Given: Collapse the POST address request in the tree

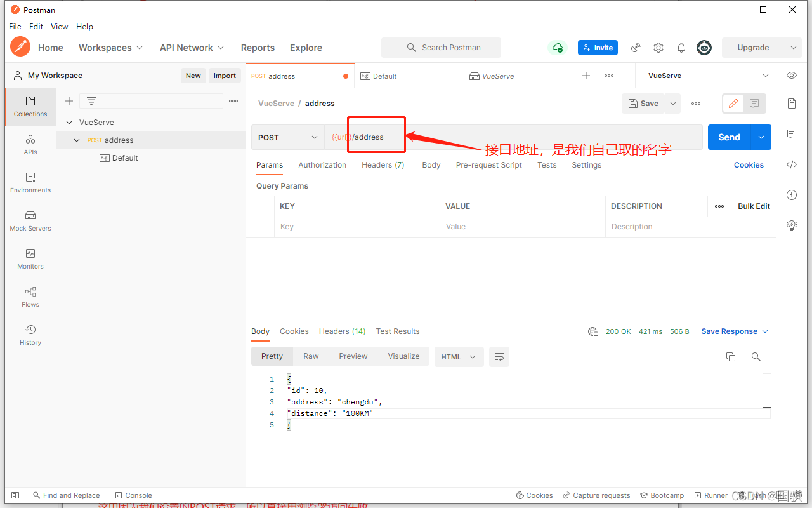Looking at the screenshot, I should [77, 140].
